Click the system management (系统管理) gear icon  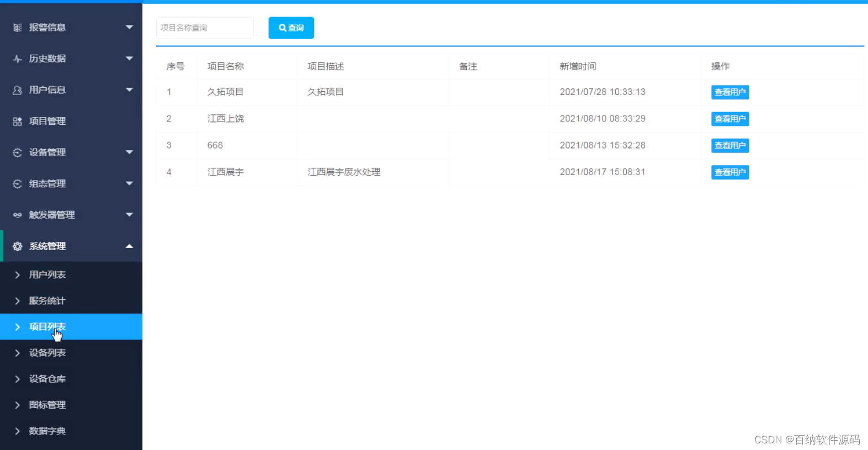[x=18, y=246]
